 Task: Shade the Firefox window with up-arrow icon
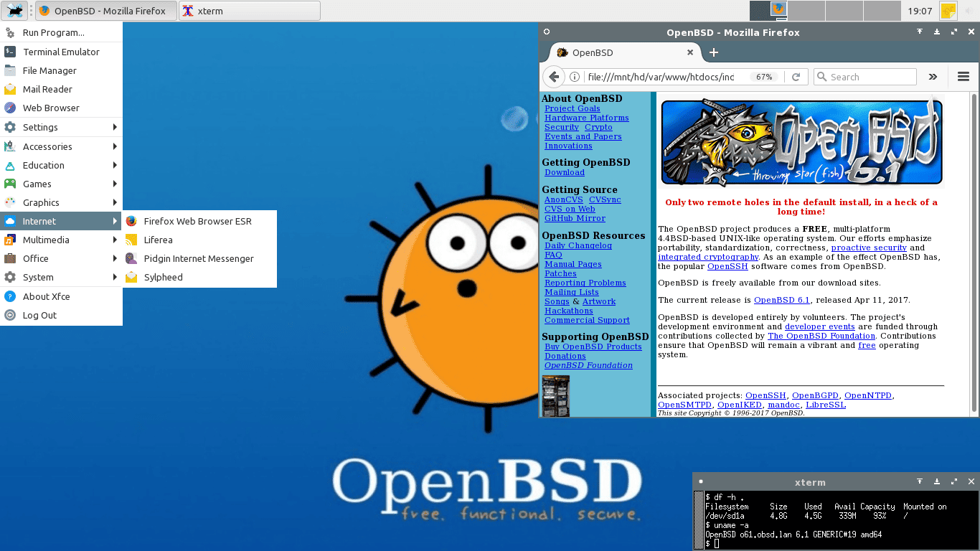point(920,32)
